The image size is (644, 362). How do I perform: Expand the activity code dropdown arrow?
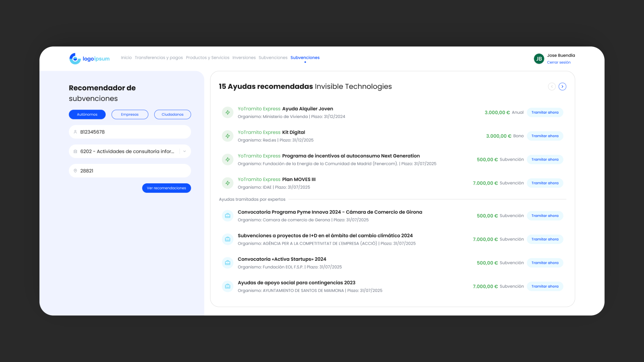pos(184,152)
